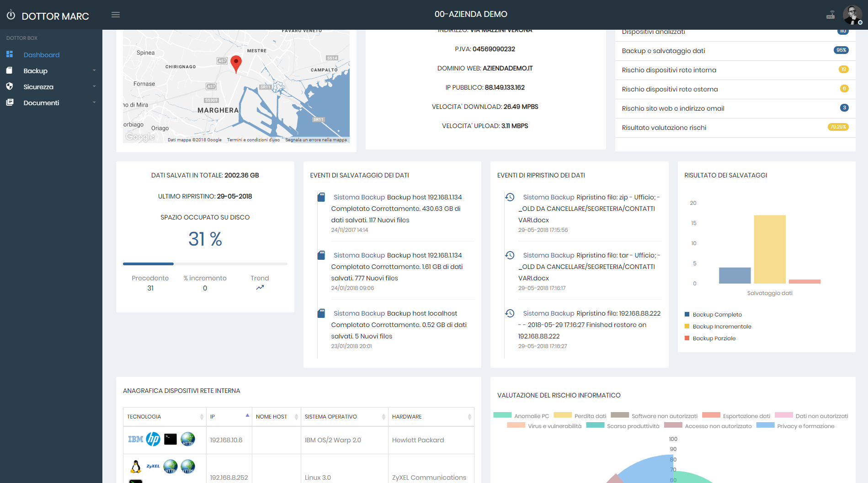Viewport: 868px width, 483px height.
Task: Click the HTTPS globe icon in ZyXEL row
Action: [x=188, y=467]
